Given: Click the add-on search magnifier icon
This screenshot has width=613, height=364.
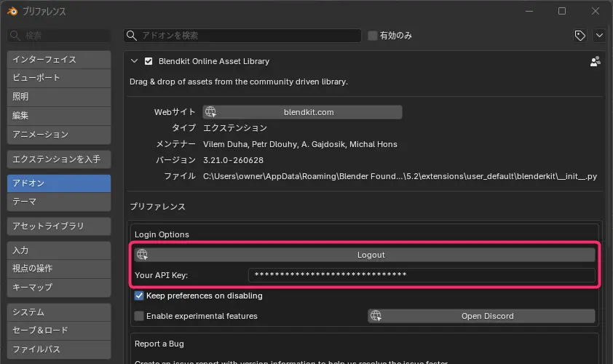Looking at the screenshot, I should (x=132, y=36).
